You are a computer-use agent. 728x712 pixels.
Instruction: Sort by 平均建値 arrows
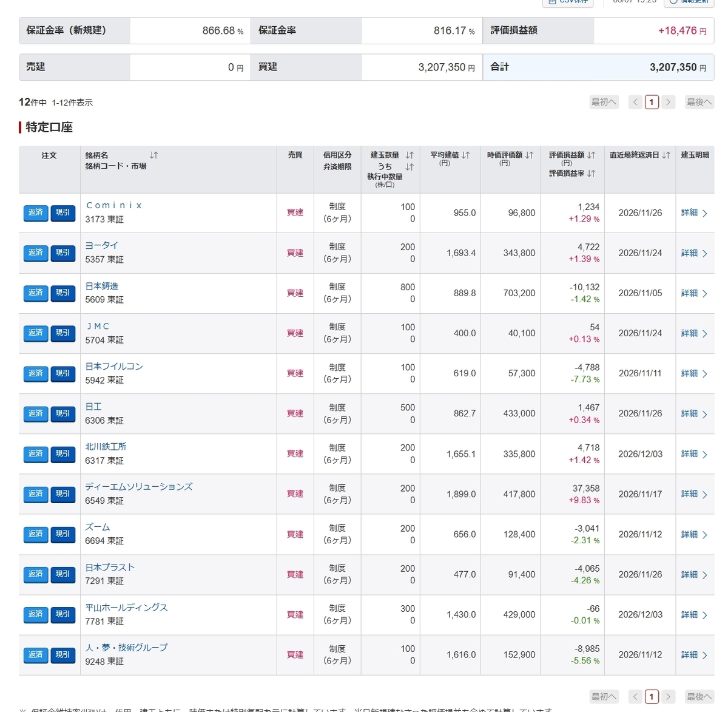[x=466, y=155]
